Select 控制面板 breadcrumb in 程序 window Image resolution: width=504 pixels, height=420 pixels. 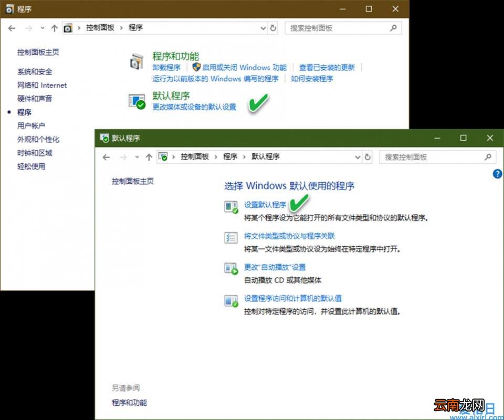click(x=100, y=28)
